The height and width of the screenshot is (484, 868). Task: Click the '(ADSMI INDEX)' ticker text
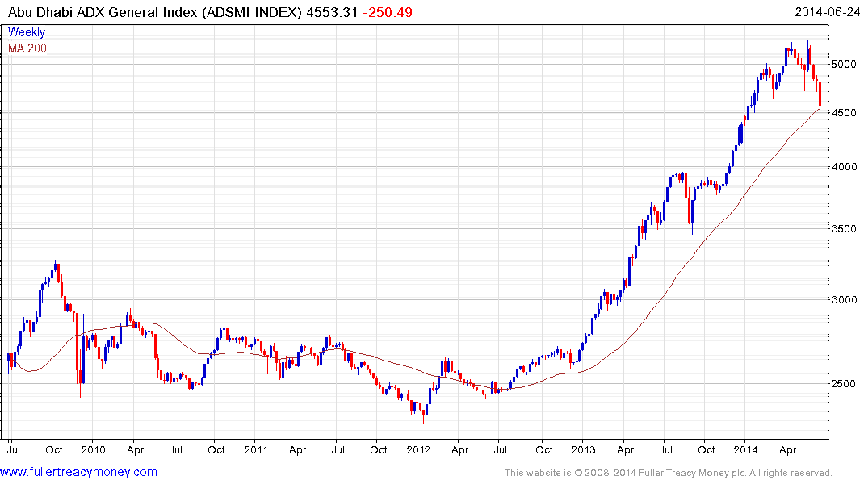pos(252,12)
